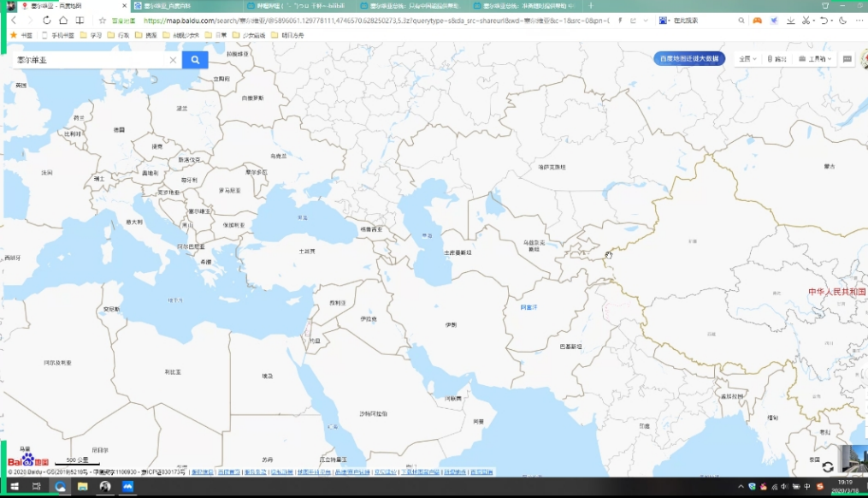
Task: Toggle browser night mode moon icon
Action: click(843, 20)
